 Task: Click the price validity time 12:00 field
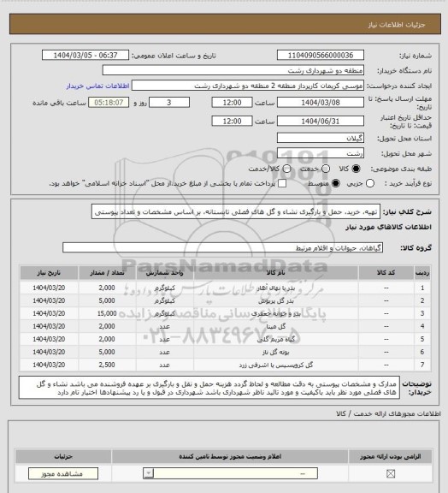coord(233,122)
